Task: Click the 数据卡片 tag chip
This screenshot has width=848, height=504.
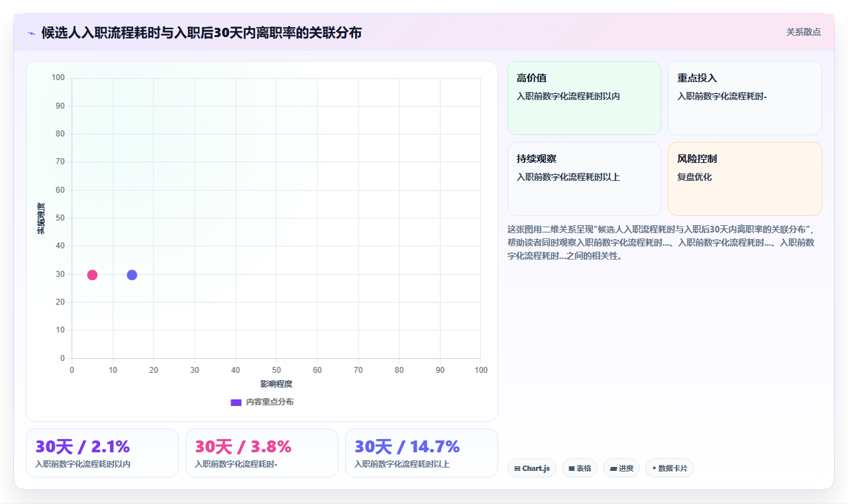Action: pos(670,468)
